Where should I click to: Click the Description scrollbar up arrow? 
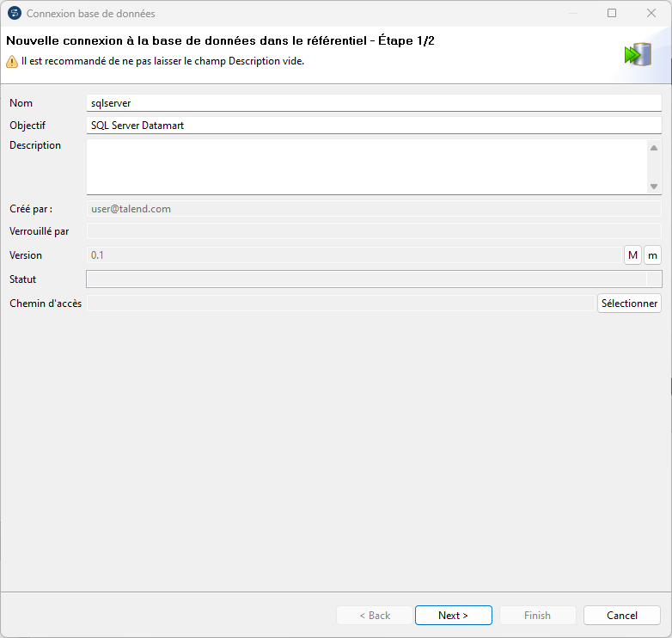[654, 148]
